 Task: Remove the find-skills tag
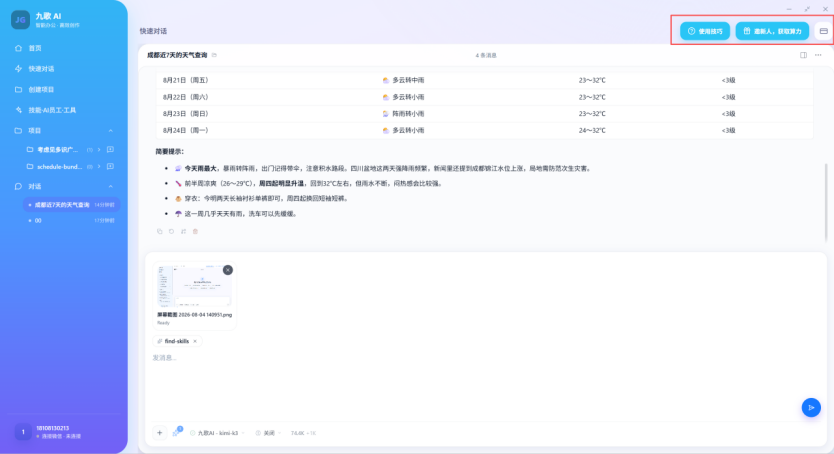195,341
